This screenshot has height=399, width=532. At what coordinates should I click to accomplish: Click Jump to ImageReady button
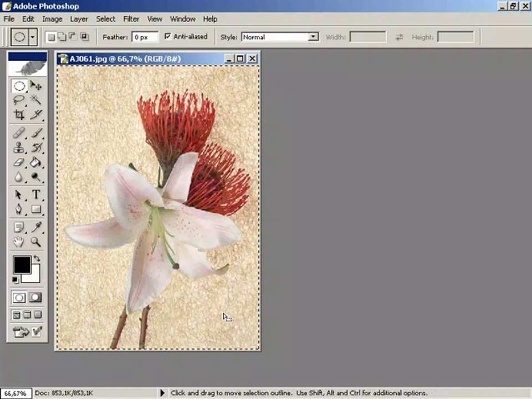coord(27,332)
